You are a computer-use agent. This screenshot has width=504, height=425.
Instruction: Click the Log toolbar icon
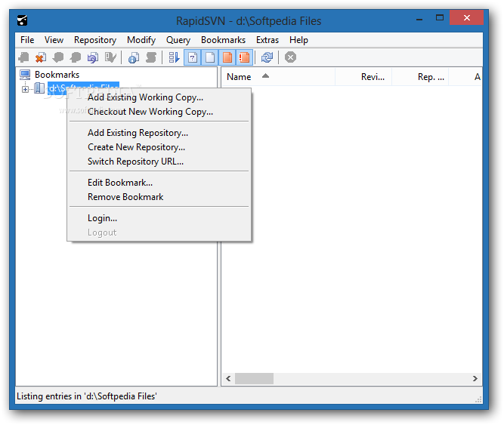151,57
